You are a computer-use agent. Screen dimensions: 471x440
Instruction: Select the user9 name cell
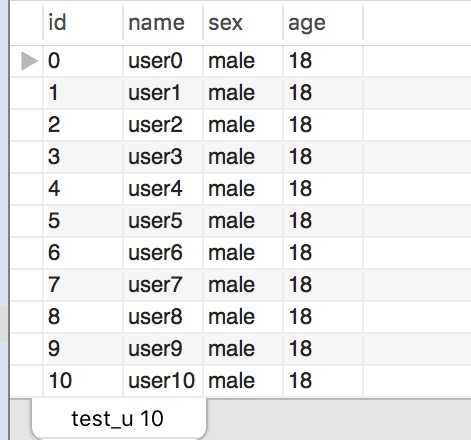tap(163, 349)
